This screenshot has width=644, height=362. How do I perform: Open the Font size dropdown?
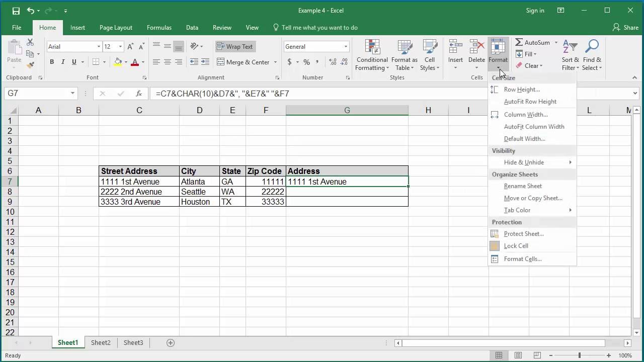click(x=120, y=47)
